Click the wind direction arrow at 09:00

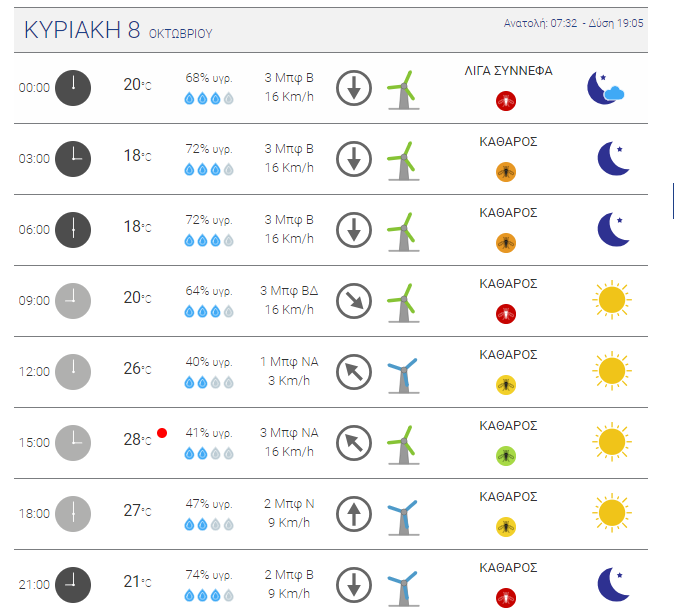[x=353, y=300]
